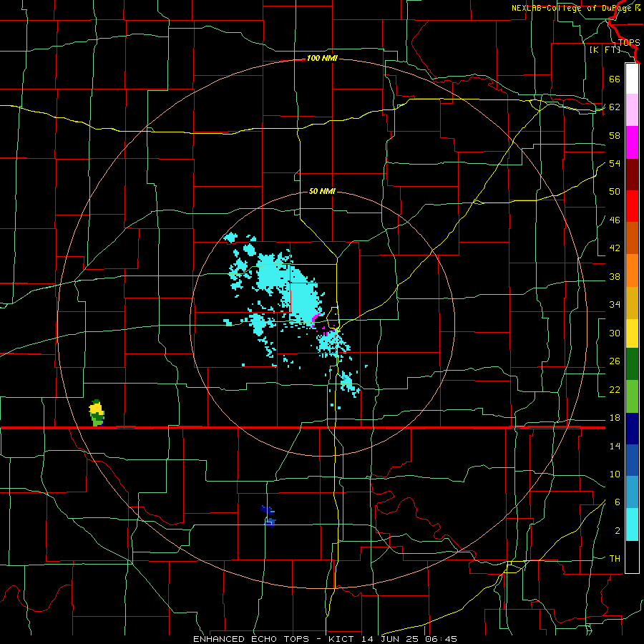Click the "14" legend value

click(615, 446)
